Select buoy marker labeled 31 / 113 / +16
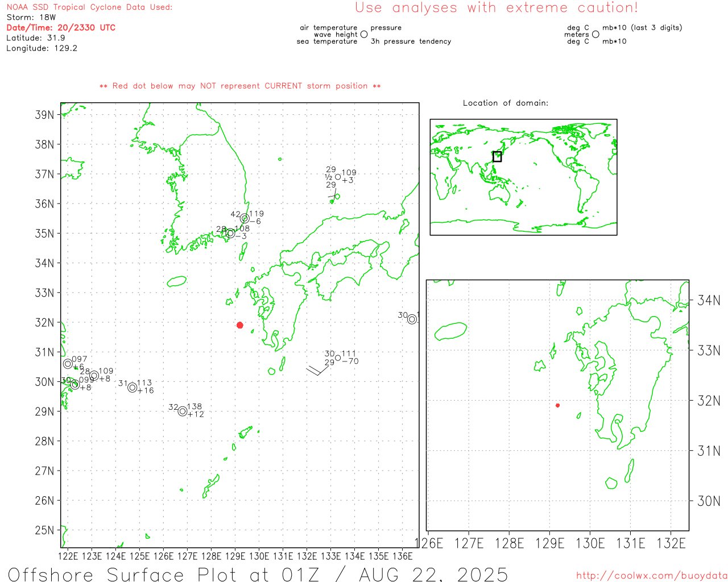The width and height of the screenshot is (728, 582). [133, 388]
